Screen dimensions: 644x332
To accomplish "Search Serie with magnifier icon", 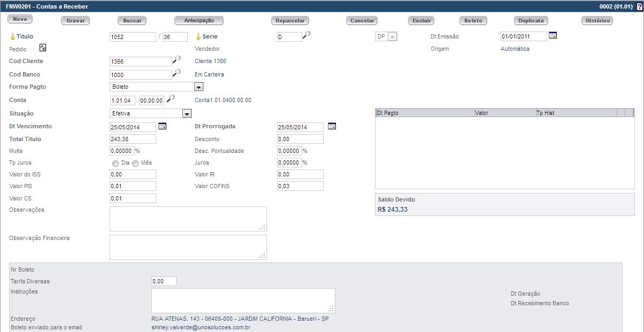I will (x=306, y=35).
